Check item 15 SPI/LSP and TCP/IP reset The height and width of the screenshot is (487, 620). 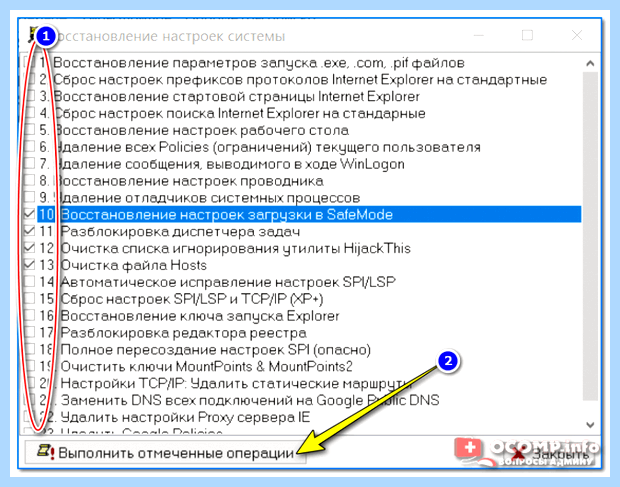point(29,299)
